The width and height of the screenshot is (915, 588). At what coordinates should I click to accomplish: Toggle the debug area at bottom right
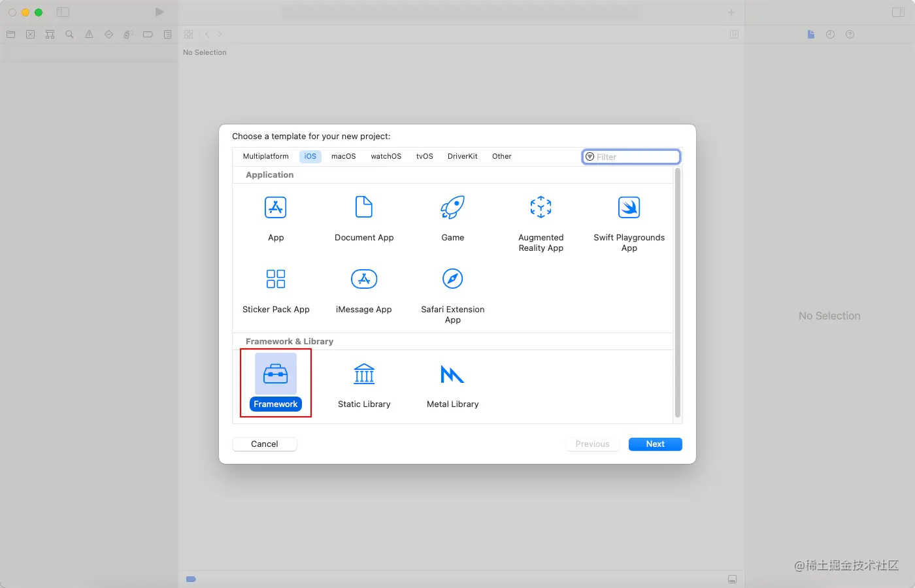[x=733, y=580]
